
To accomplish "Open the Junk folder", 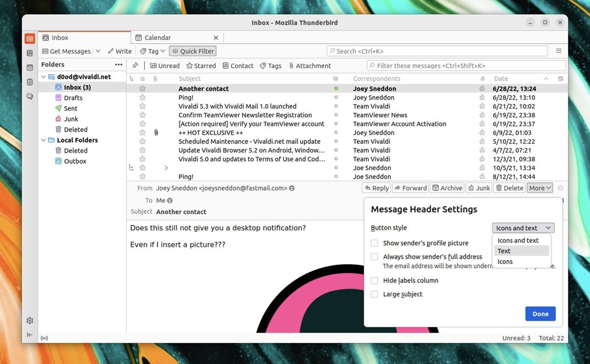I will pyautogui.click(x=71, y=119).
